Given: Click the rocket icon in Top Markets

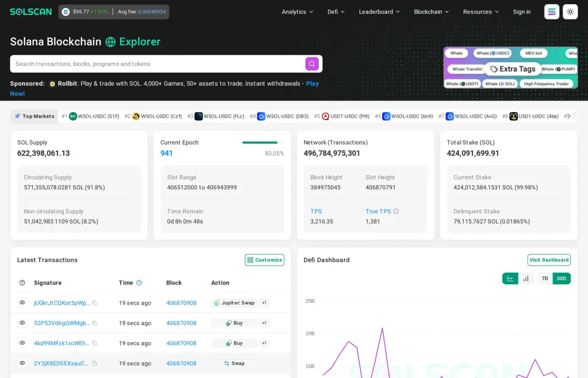Looking at the screenshot, I should pos(18,116).
